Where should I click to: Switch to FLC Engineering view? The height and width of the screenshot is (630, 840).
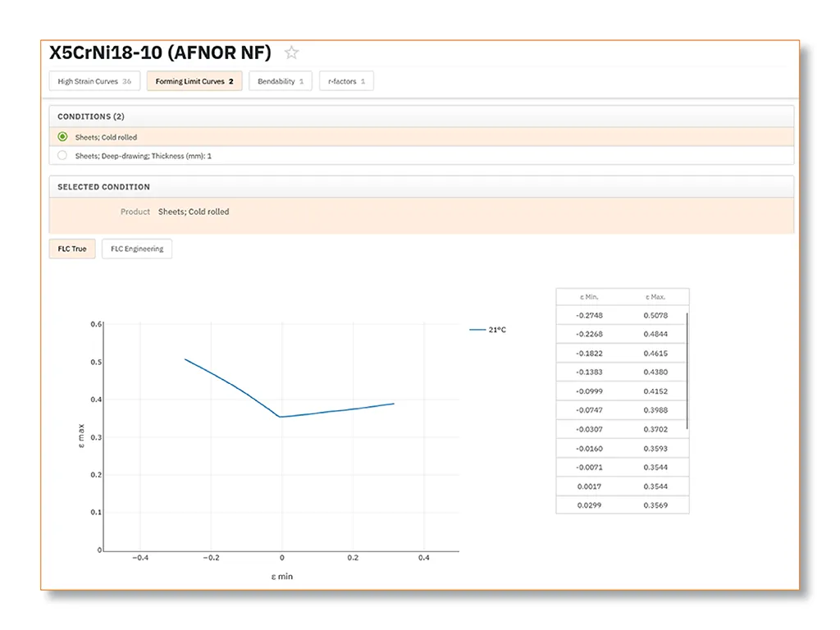point(136,249)
